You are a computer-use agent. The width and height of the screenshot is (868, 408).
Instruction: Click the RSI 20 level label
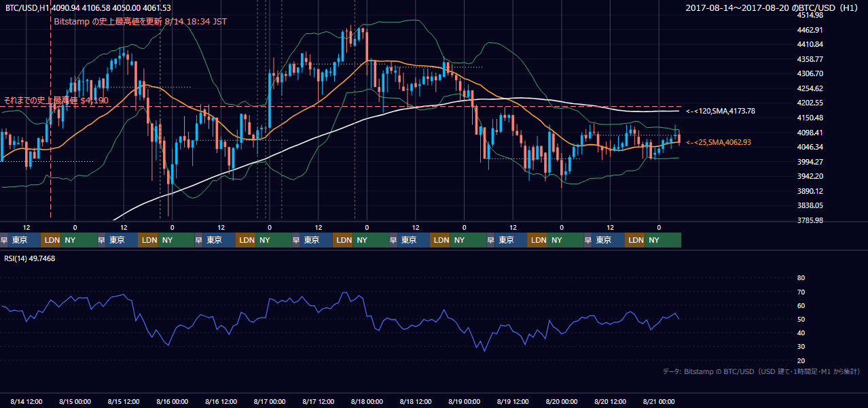point(801,360)
